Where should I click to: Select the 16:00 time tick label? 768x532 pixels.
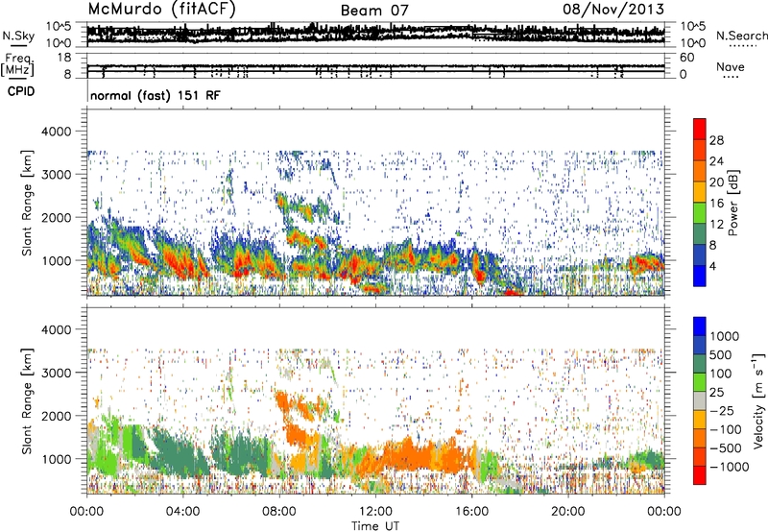click(471, 512)
